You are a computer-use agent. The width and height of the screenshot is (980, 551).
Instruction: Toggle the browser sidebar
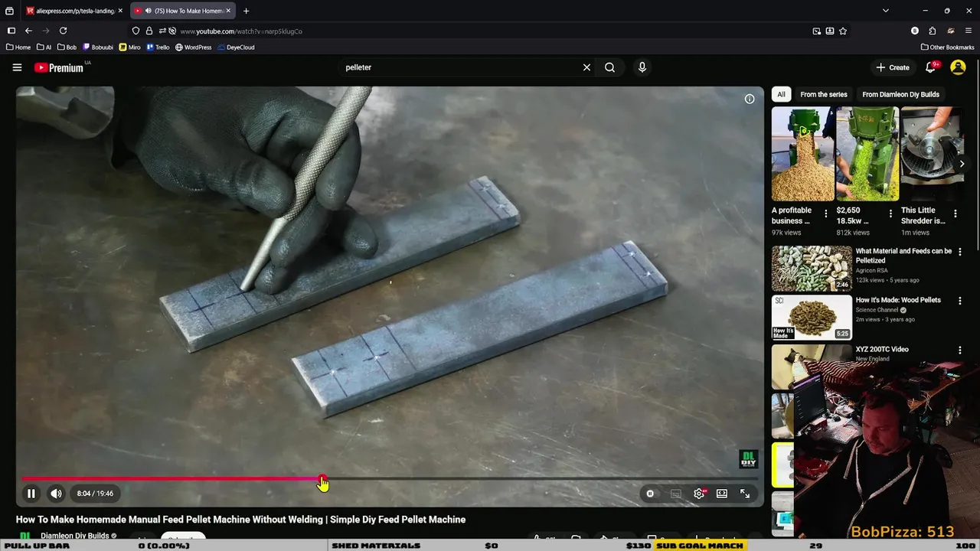pyautogui.click(x=11, y=31)
